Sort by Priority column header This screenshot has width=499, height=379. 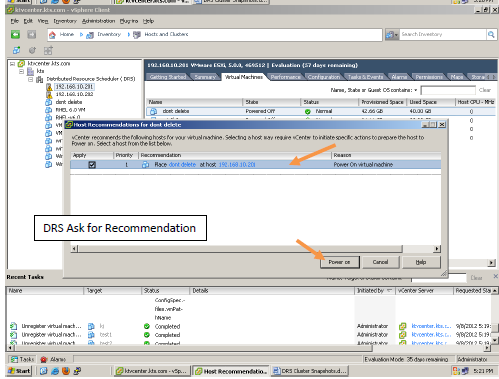pos(125,155)
